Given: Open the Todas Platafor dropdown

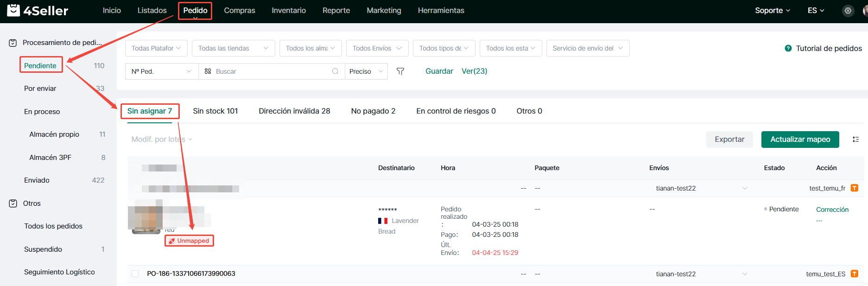Looking at the screenshot, I should (x=156, y=48).
